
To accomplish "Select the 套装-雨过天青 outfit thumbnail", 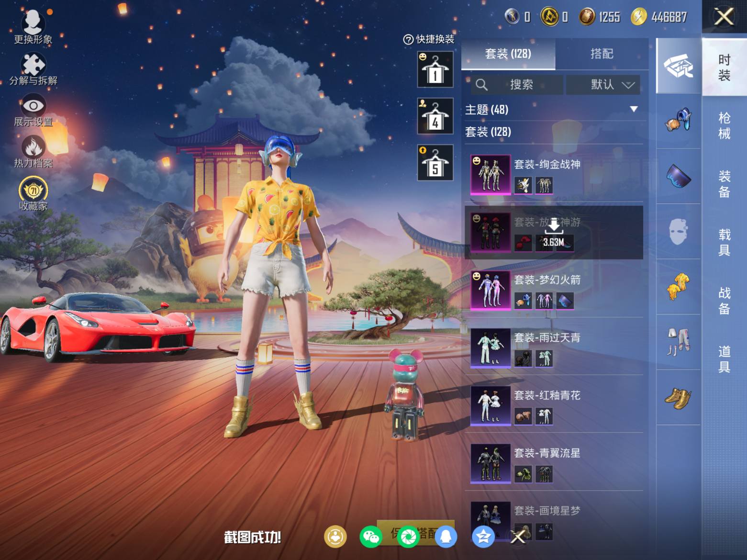I will tap(491, 348).
